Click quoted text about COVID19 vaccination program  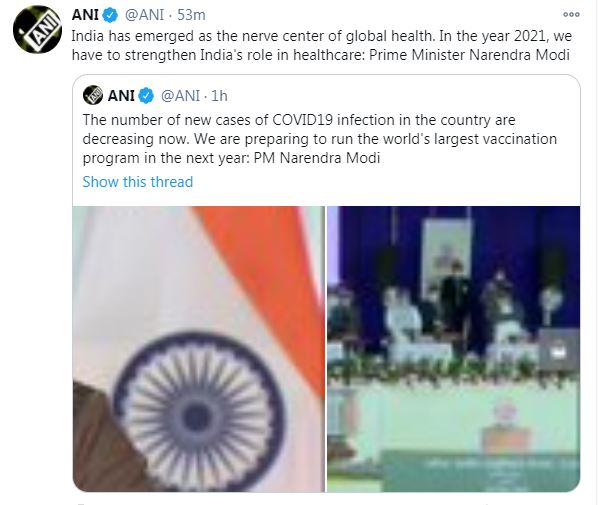pyautogui.click(x=320, y=139)
